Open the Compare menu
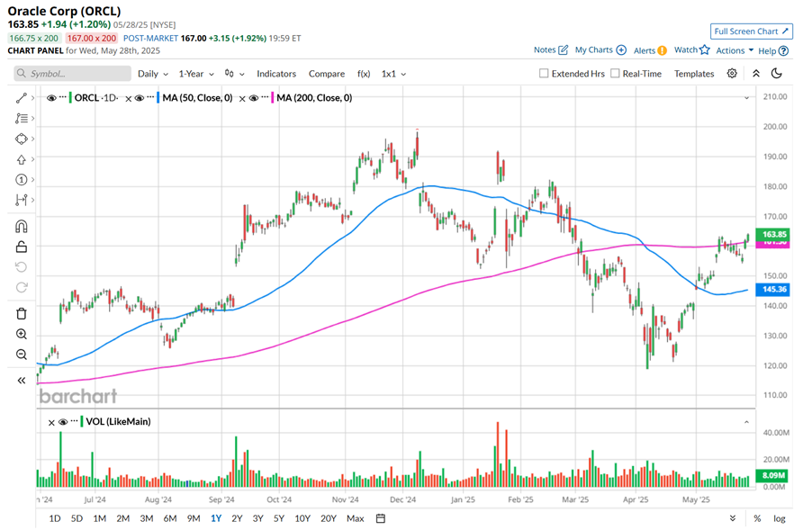The height and width of the screenshot is (530, 812). click(x=327, y=74)
